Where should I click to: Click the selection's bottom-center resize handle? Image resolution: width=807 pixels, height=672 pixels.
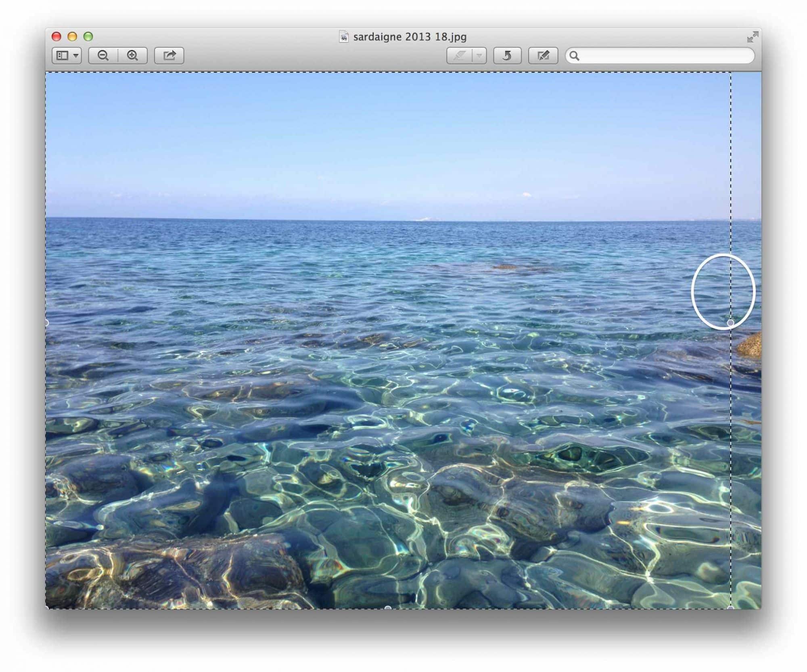(388, 608)
